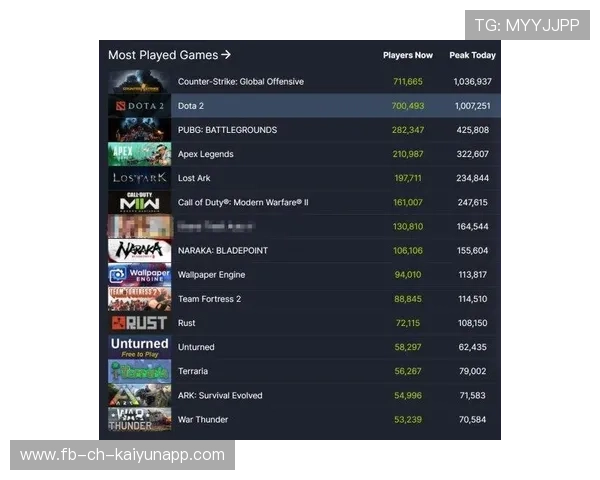Select the Apex Legends title

[x=205, y=154]
